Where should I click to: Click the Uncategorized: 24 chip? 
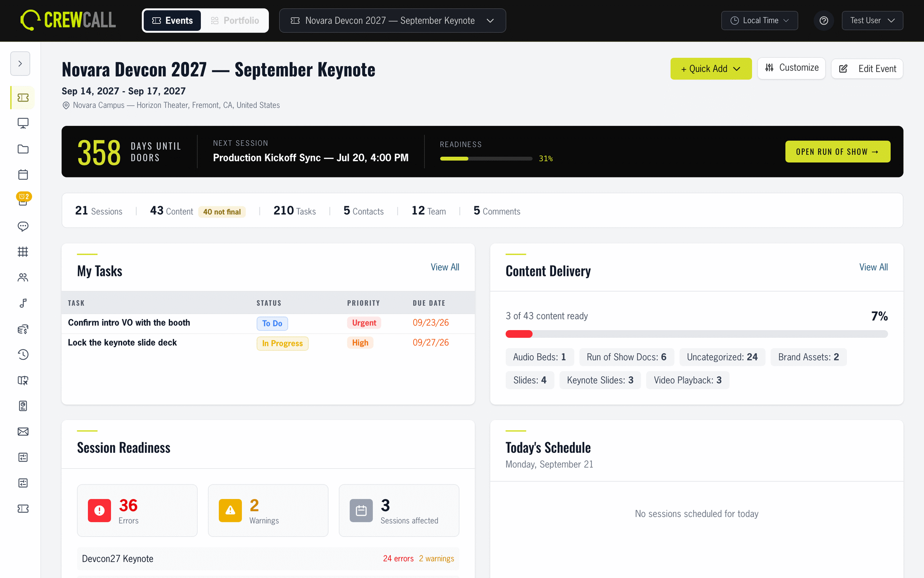tap(722, 357)
